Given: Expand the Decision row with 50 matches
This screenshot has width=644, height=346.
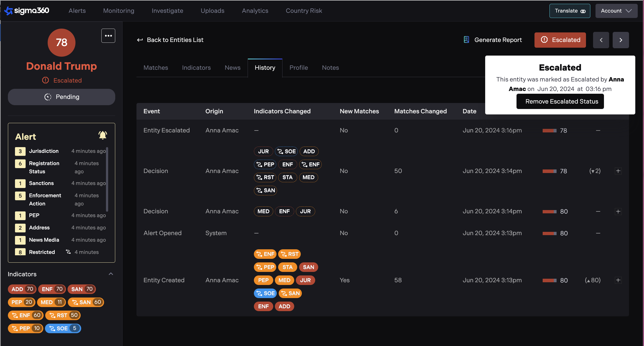Looking at the screenshot, I should click(x=618, y=171).
